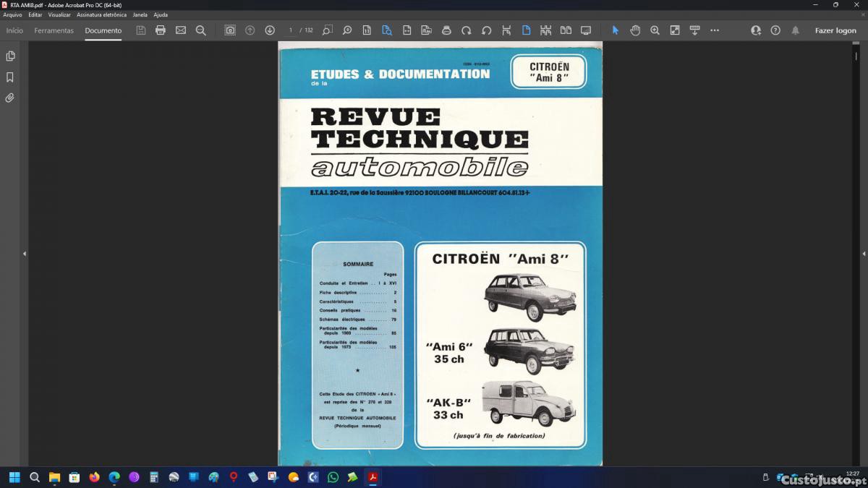Open the more tools ellipsis menu
The image size is (868, 488).
click(715, 30)
